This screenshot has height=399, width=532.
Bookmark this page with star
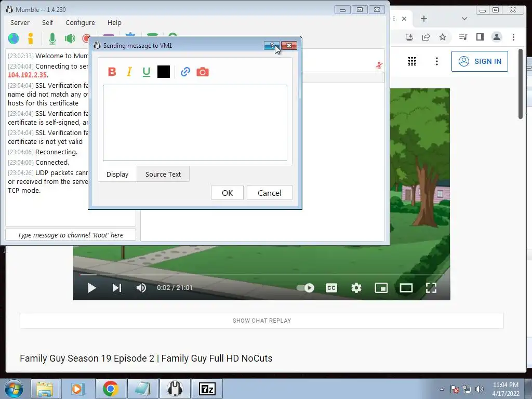tap(443, 37)
